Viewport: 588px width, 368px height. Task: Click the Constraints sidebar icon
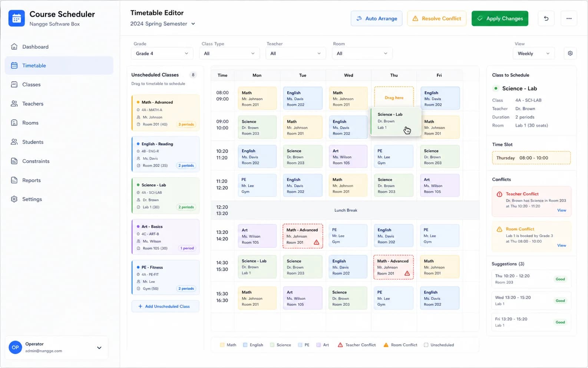pos(14,161)
